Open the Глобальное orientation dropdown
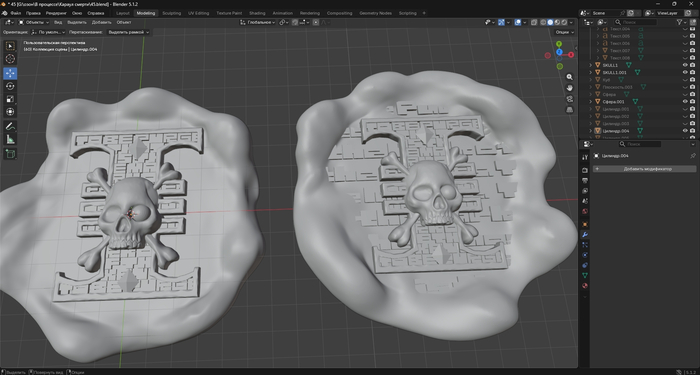Screen dimensions: 700x375 258,22
